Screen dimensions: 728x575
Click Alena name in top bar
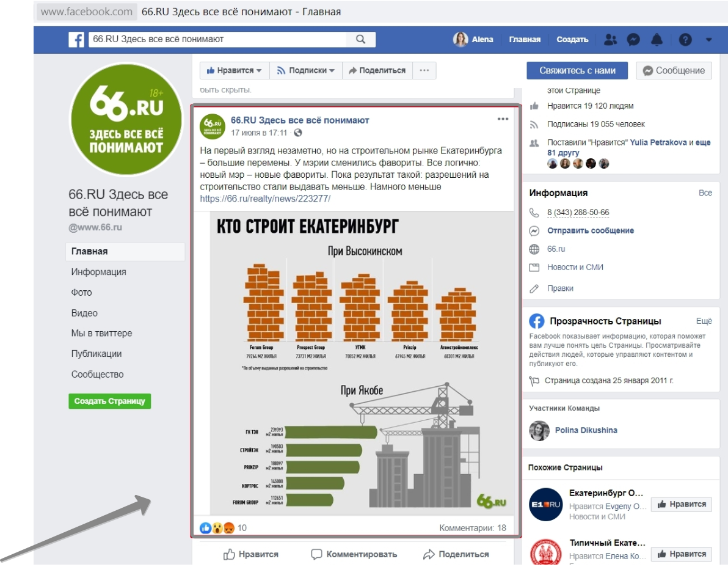click(482, 40)
